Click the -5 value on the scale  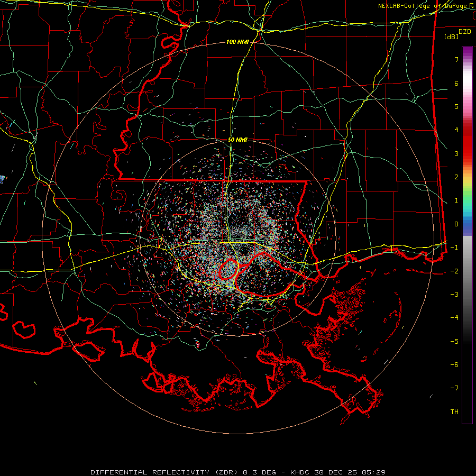(454, 341)
